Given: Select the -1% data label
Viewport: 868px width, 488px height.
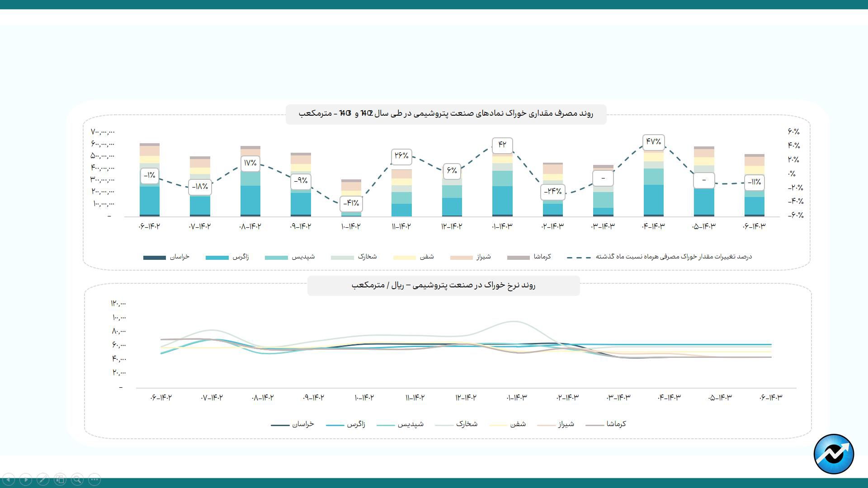Looking at the screenshot, I should click(x=150, y=175).
